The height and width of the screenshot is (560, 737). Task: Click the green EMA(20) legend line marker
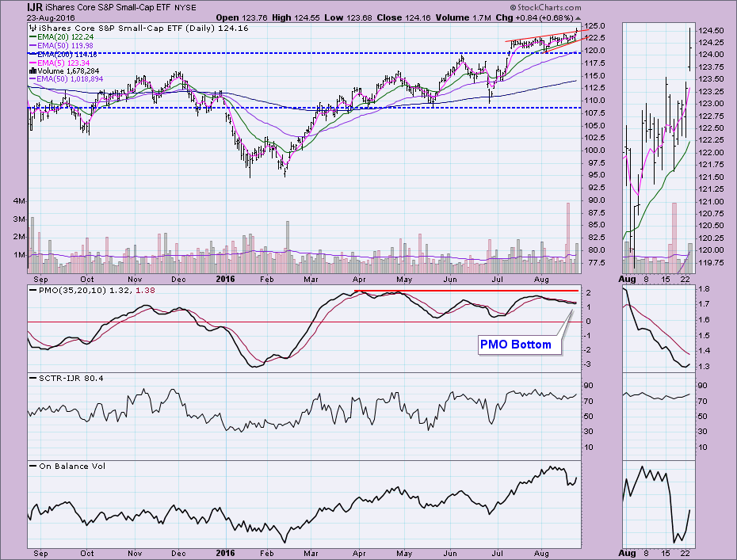32,36
